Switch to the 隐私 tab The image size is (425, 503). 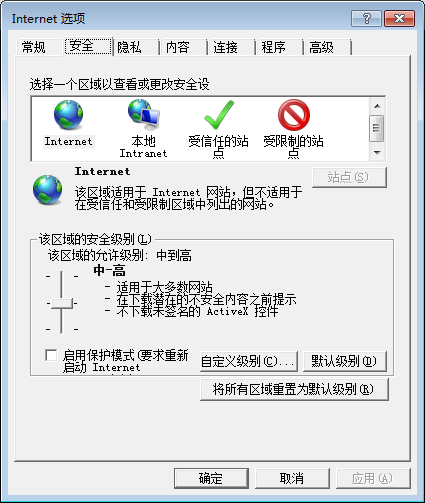tap(129, 47)
